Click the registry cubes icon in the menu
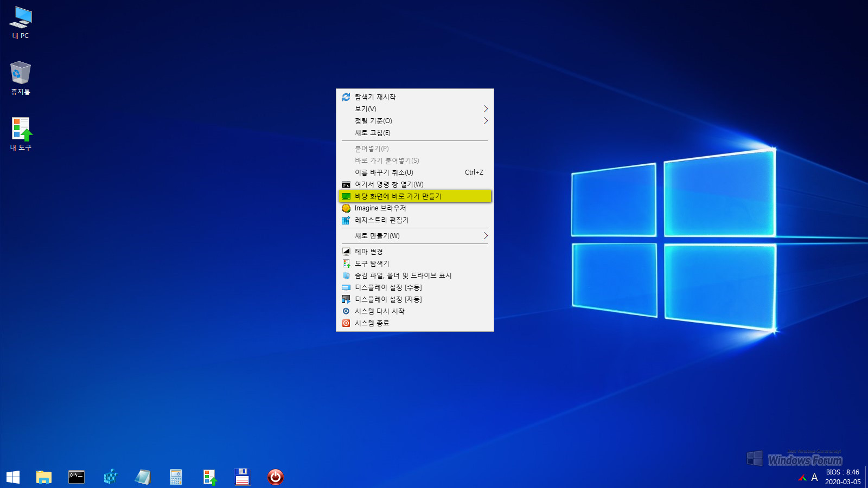 point(346,220)
